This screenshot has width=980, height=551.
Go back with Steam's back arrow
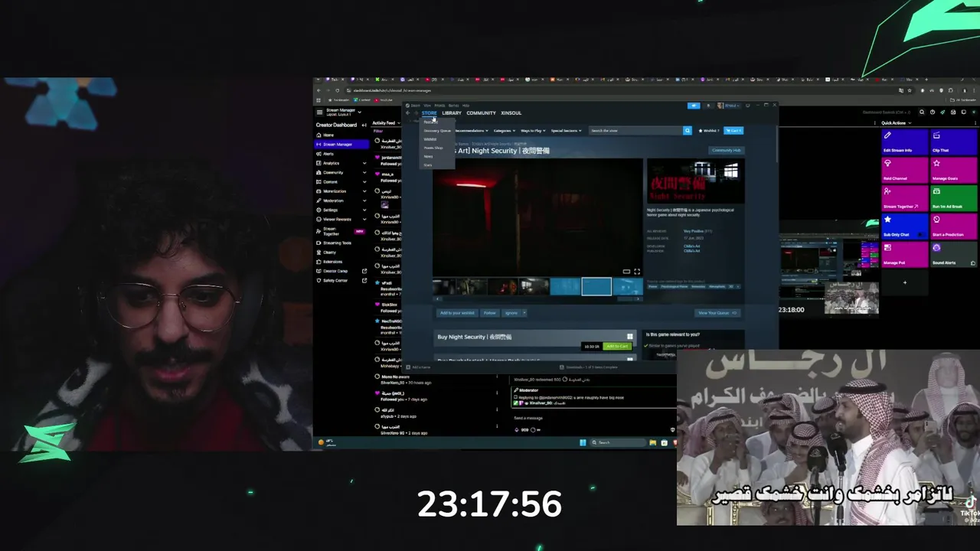click(x=407, y=113)
